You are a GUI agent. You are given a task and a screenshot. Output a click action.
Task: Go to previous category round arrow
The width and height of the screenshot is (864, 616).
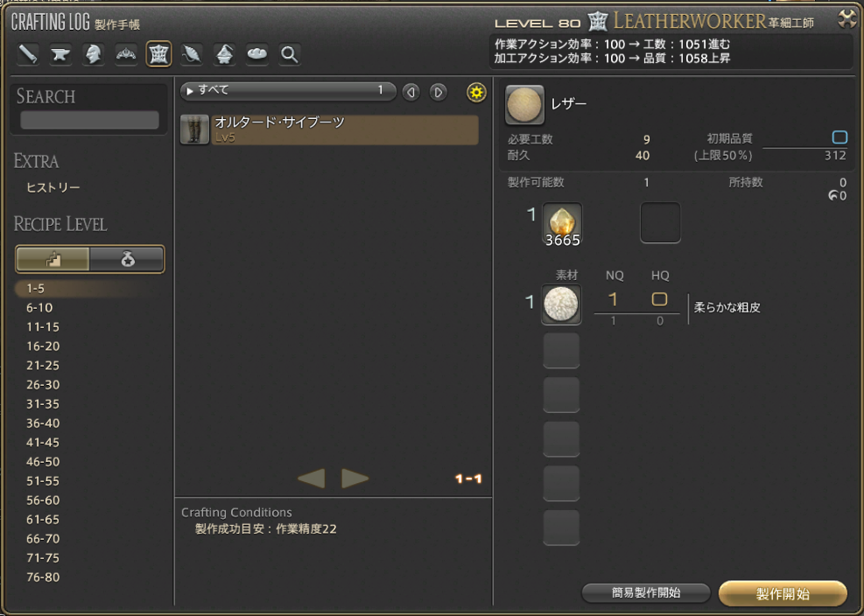411,92
